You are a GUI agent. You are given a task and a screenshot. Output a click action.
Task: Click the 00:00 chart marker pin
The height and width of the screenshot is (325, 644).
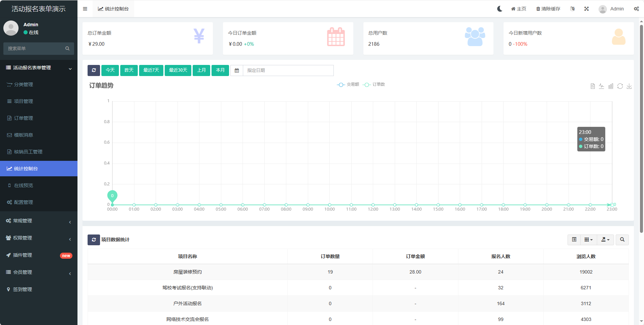click(x=112, y=196)
